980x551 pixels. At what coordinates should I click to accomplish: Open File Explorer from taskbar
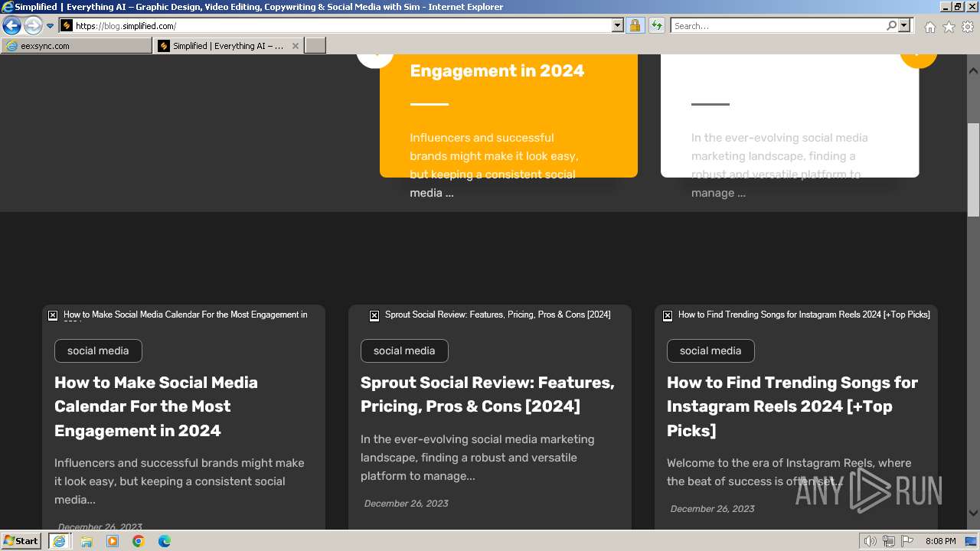click(87, 541)
